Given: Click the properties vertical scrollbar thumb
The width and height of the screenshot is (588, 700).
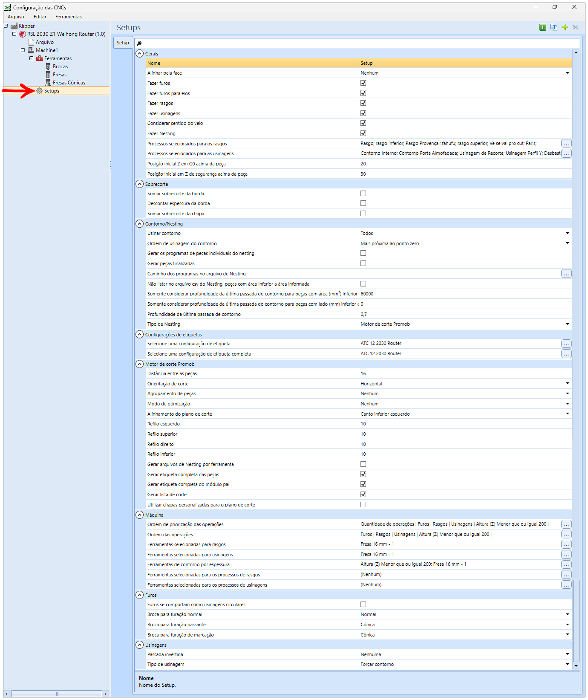Looking at the screenshot, I should (576, 621).
